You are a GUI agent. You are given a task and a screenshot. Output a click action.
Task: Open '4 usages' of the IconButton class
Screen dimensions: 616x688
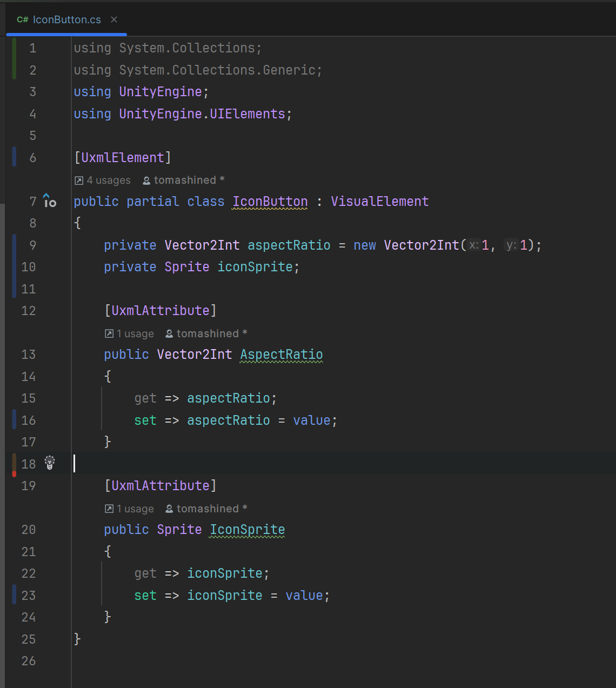[x=108, y=180]
